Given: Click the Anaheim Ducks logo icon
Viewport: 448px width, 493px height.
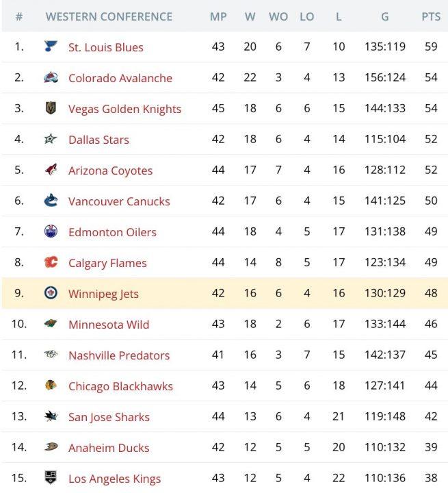Looking at the screenshot, I should point(51,447).
